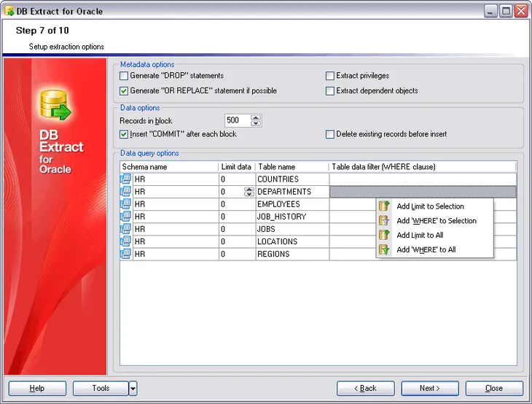
Task: Click the Limit data column header
Action: tap(237, 167)
